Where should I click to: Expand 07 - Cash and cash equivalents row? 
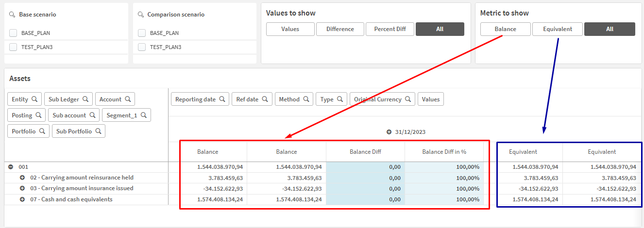[x=22, y=199]
